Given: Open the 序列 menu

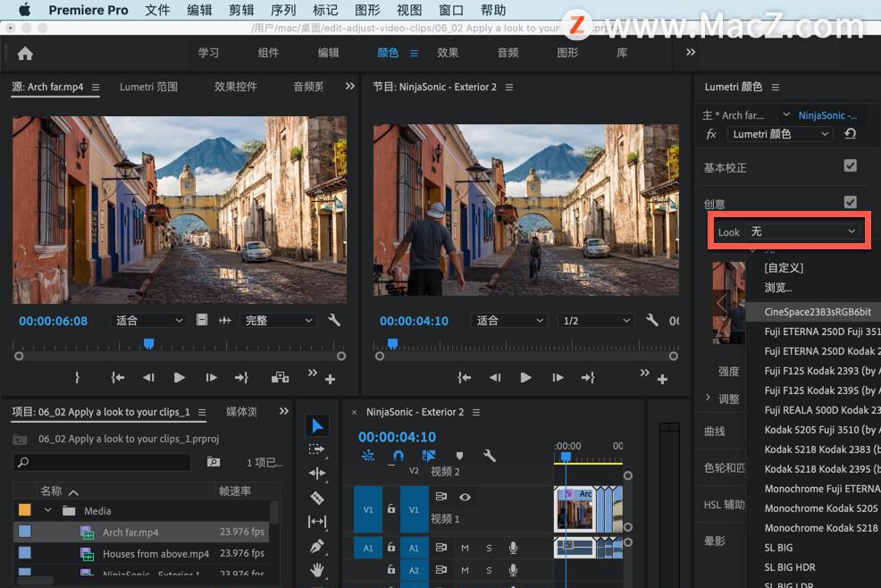Looking at the screenshot, I should 283,10.
